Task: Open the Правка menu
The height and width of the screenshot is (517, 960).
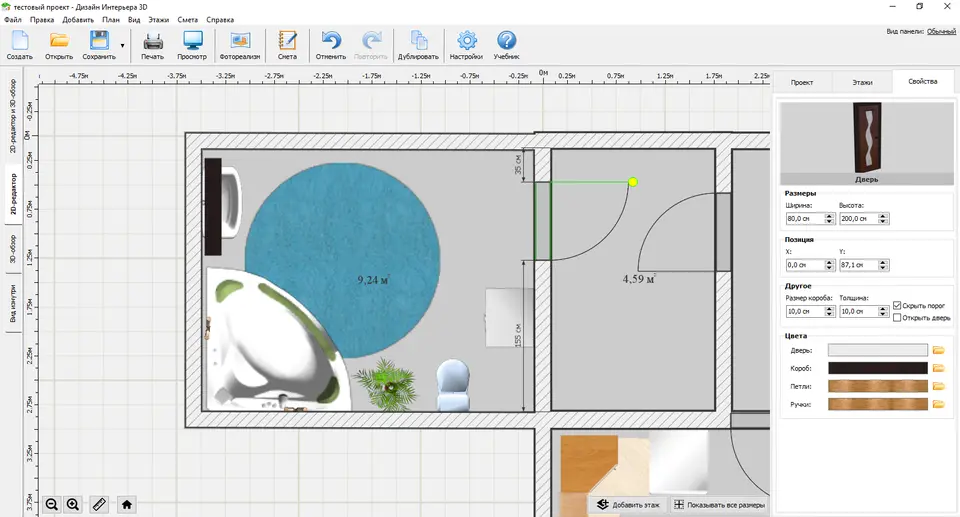Action: click(x=42, y=20)
